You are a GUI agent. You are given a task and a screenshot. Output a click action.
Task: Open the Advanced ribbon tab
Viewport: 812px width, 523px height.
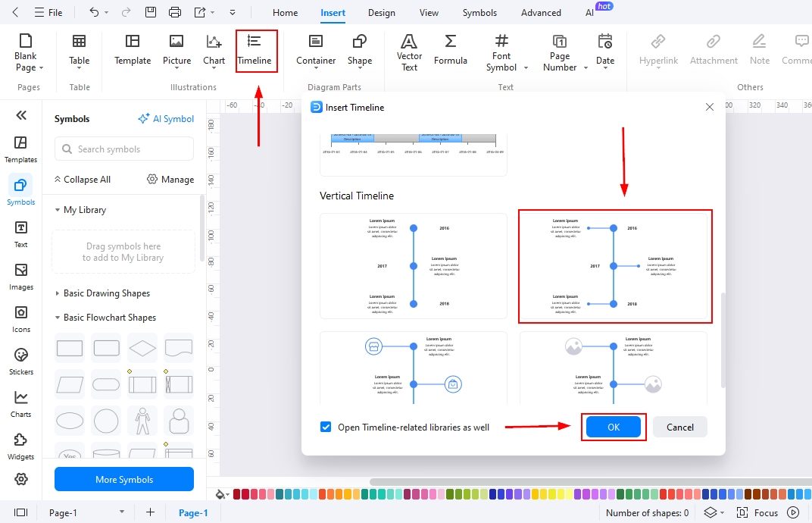tap(540, 12)
